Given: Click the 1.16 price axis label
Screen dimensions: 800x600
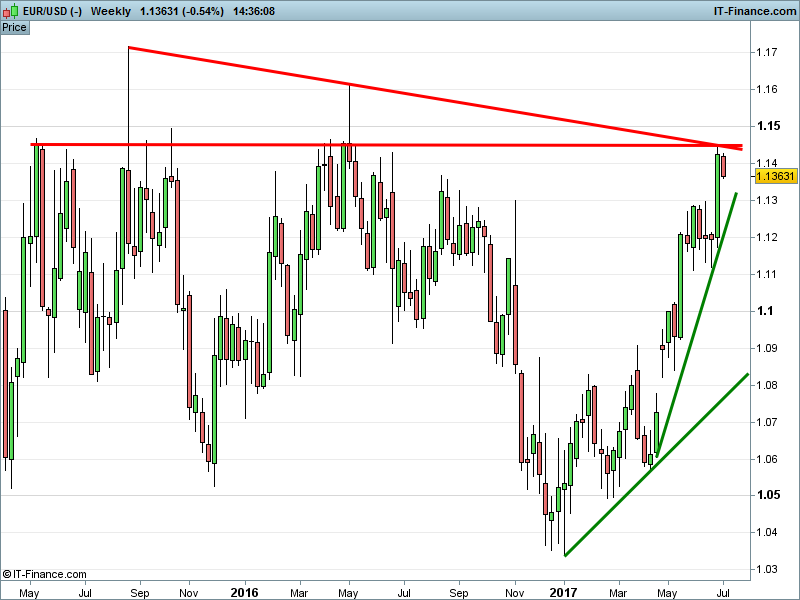Looking at the screenshot, I should click(x=767, y=89).
